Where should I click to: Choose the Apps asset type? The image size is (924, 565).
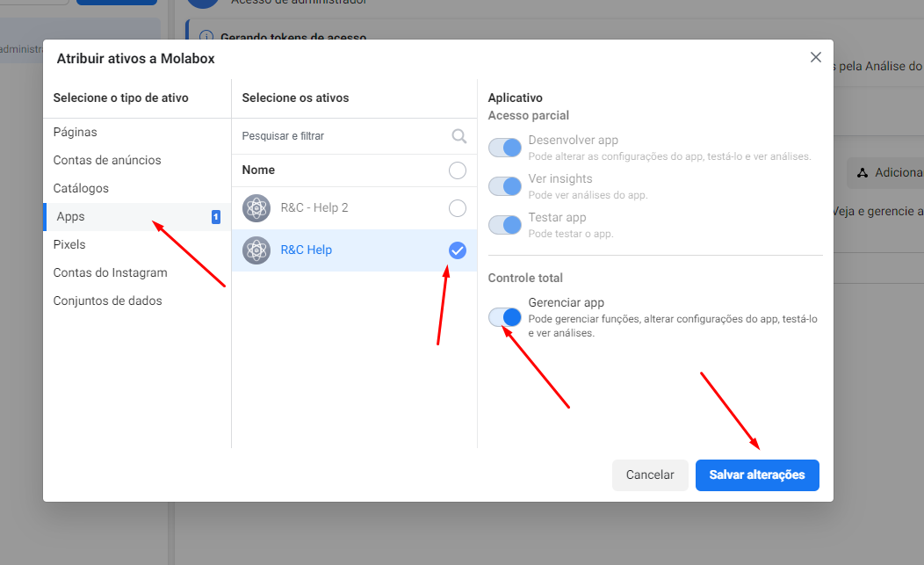pyautogui.click(x=137, y=216)
